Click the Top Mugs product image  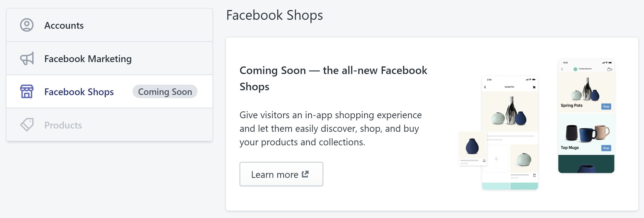(587, 133)
